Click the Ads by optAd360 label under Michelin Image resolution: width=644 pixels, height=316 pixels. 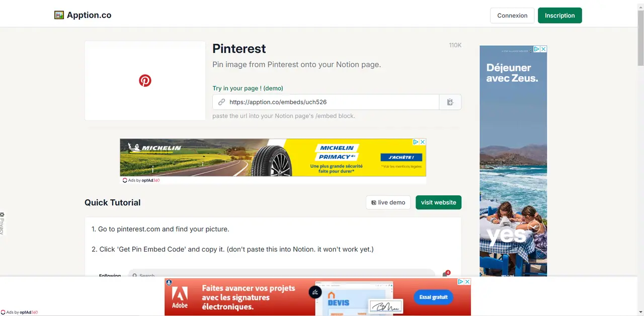(141, 180)
